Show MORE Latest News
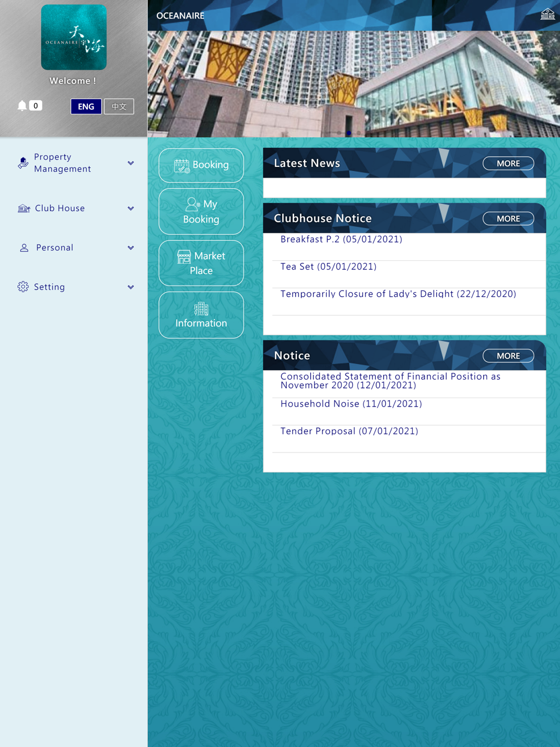The height and width of the screenshot is (747, 560). coord(508,164)
